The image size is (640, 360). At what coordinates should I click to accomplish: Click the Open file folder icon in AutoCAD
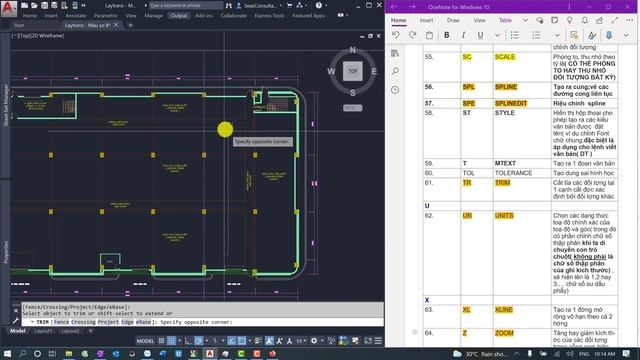pyautogui.click(x=35, y=5)
